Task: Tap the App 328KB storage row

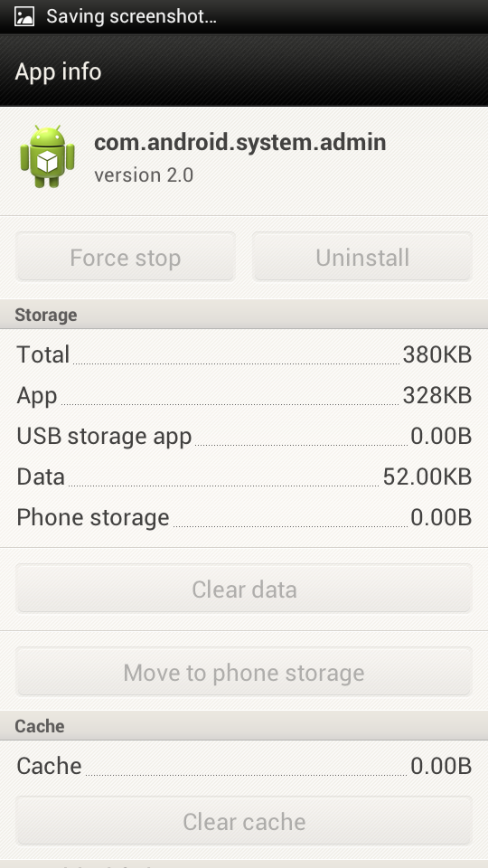Action: coord(244,395)
